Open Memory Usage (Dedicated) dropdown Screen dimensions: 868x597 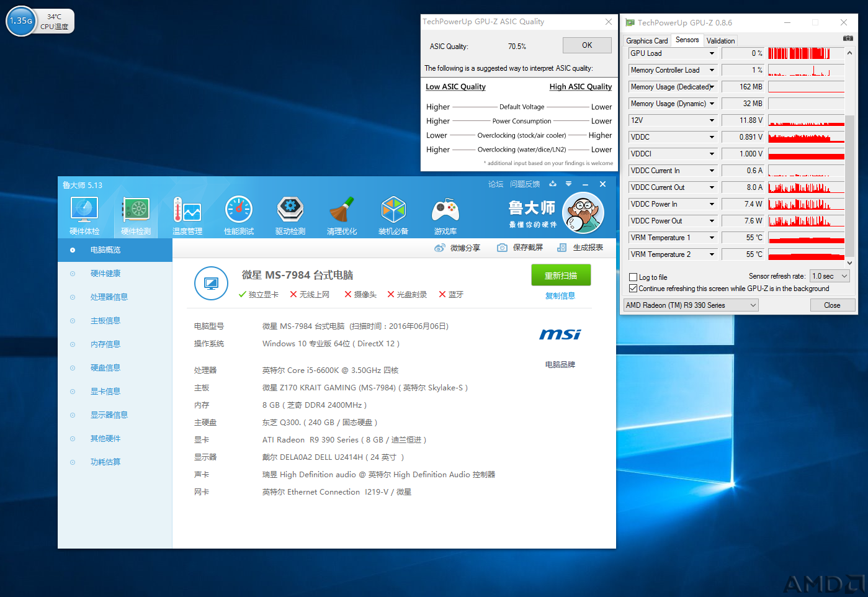[x=712, y=87]
